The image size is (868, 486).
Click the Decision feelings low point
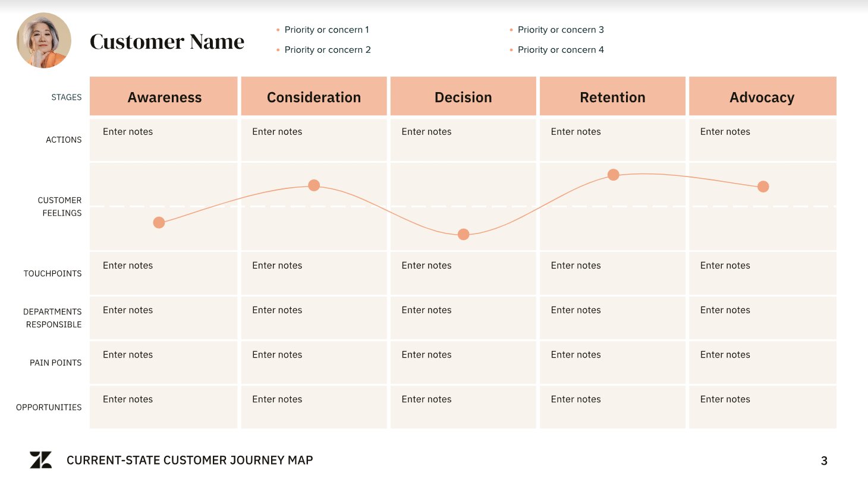coord(464,235)
